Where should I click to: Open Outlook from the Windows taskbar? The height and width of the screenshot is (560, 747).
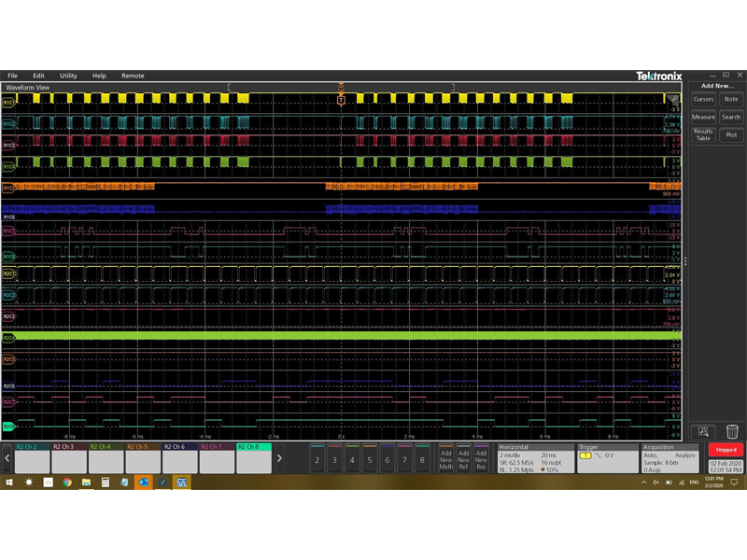coord(143,483)
